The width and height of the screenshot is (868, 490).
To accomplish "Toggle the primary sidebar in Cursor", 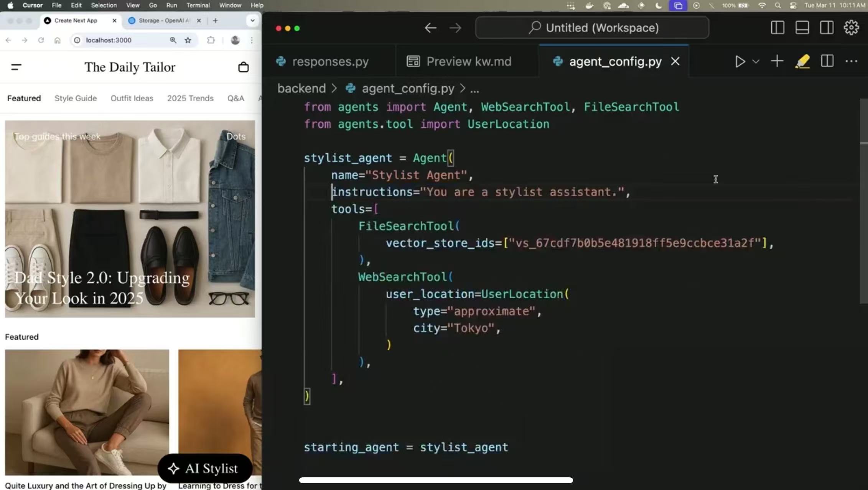I will click(777, 28).
